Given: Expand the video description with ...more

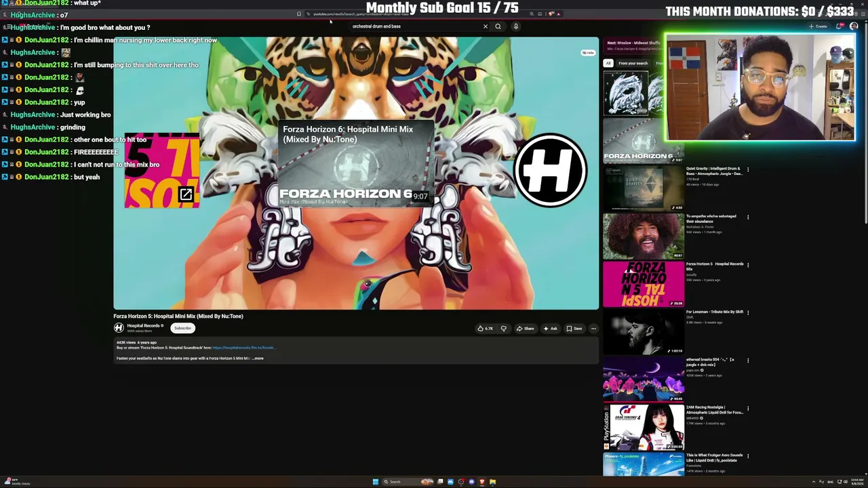Looking at the screenshot, I should pos(258,359).
